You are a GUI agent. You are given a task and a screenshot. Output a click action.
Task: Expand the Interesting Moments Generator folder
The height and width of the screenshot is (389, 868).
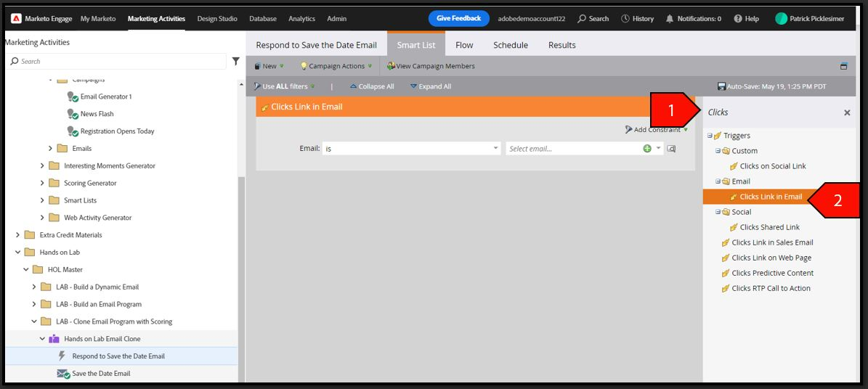pos(42,165)
